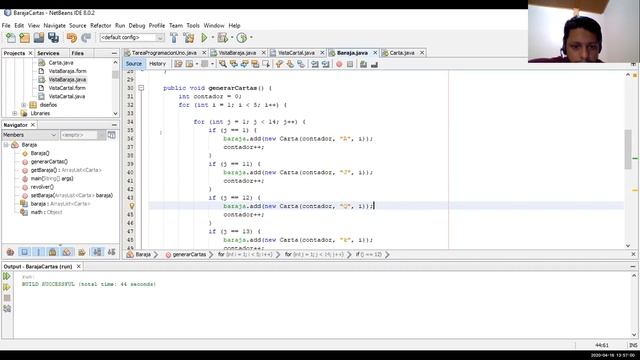Screen dimensions: 640x360
Task: Toggle Show Non-Public Members in Navigator
Action: 53,252
